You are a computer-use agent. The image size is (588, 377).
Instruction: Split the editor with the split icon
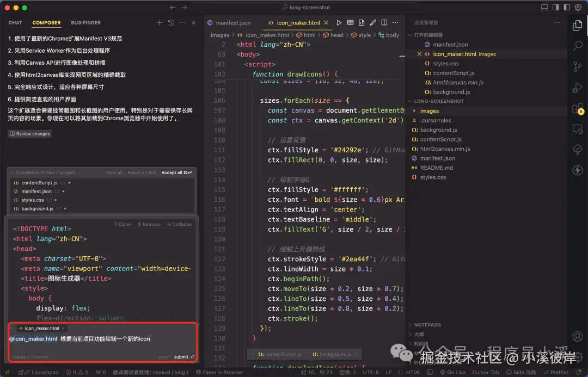click(384, 23)
